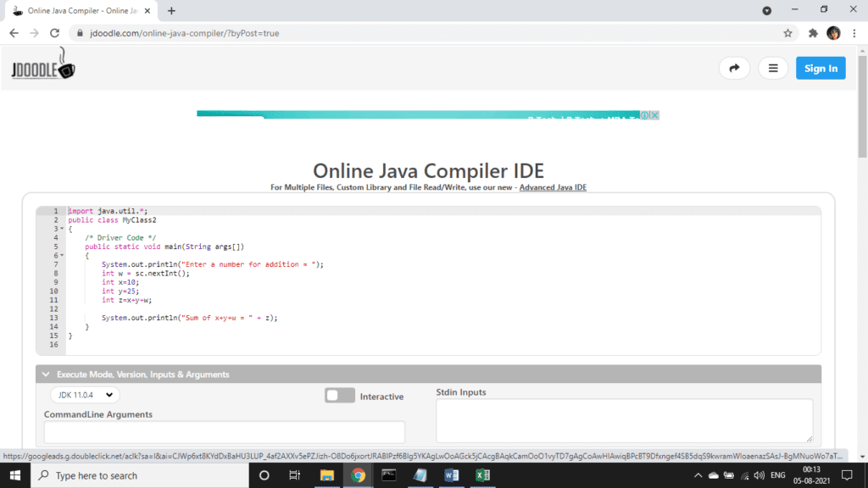Collapse the code fold arrow at line 6
Viewport: 868px width, 488px height.
(x=62, y=255)
